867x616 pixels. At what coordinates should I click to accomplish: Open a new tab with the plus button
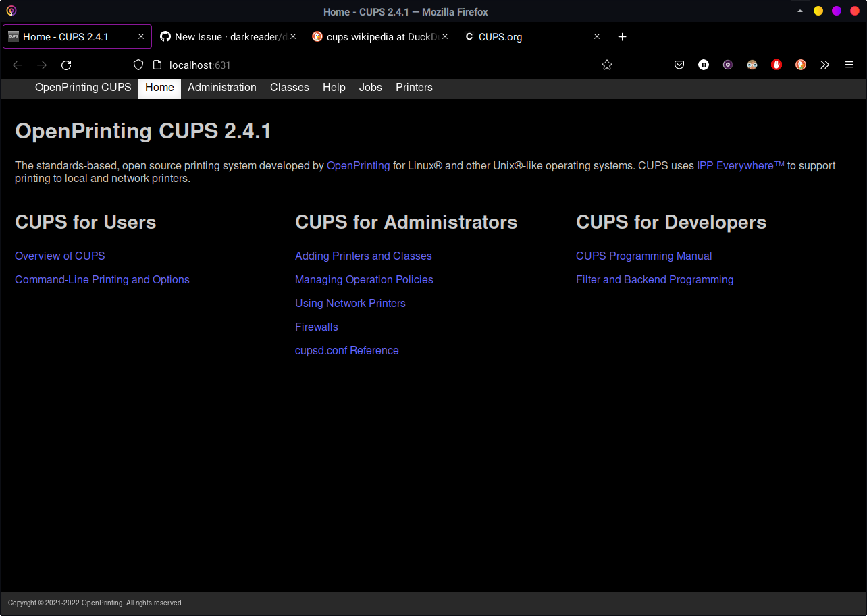pyautogui.click(x=622, y=37)
